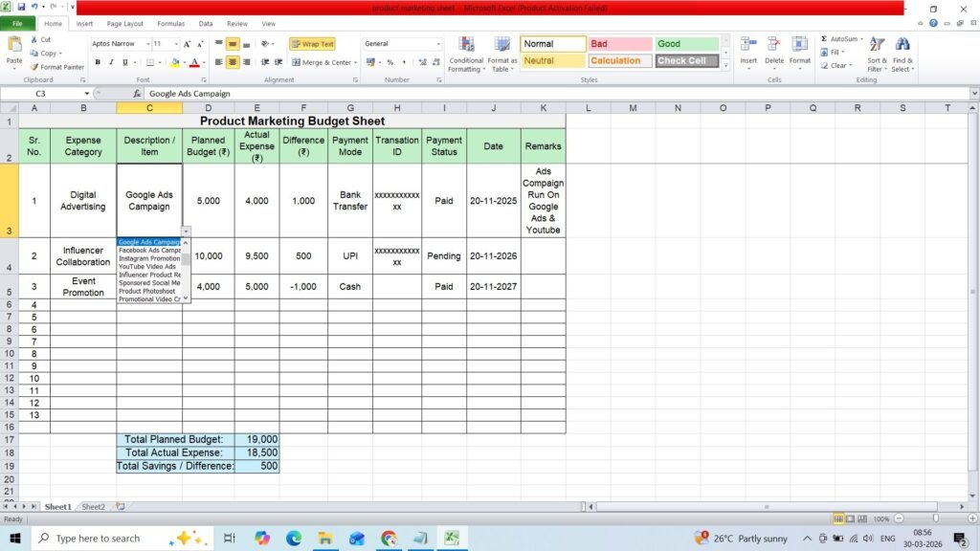Choose YouTube Video Ads from dropdown list
This screenshot has width=980, height=551.
point(148,267)
